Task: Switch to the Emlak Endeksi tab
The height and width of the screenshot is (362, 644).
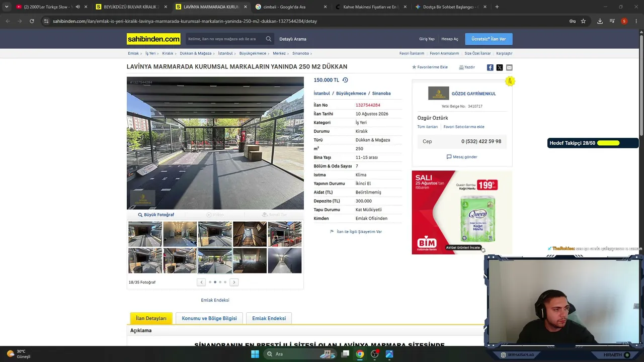Action: pos(269,318)
